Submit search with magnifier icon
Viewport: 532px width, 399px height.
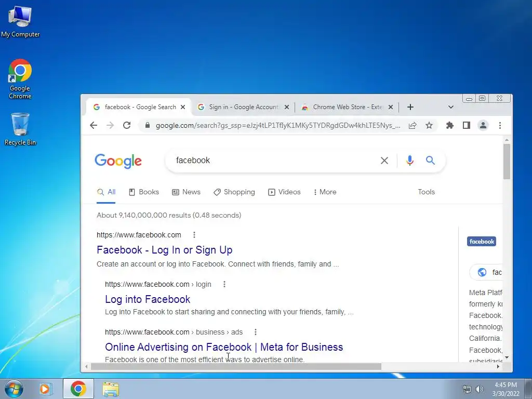pyautogui.click(x=430, y=160)
